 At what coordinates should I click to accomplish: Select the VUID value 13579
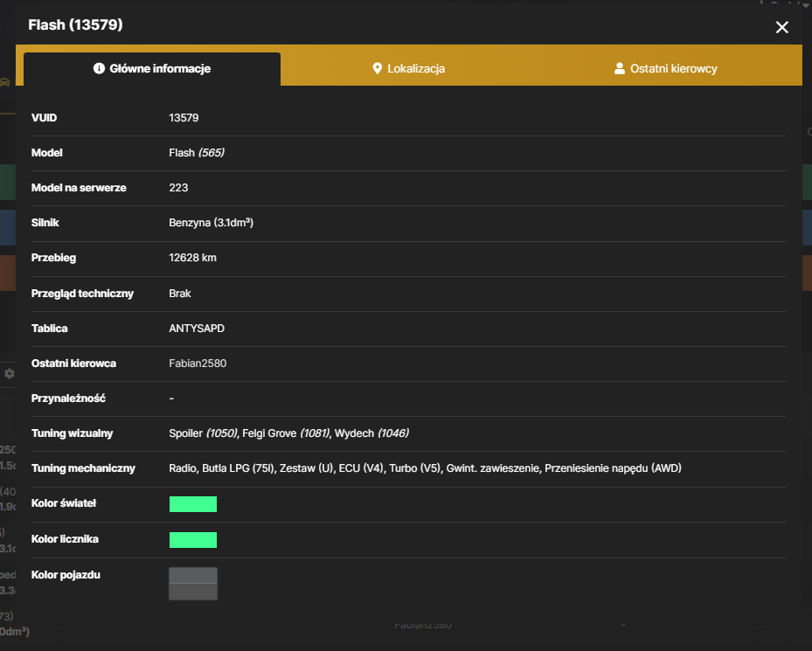coord(184,118)
